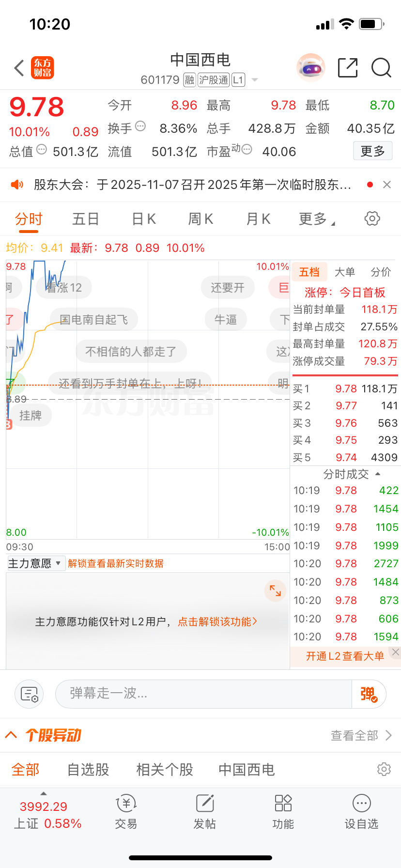Tap the 买1 9.78 order row
Viewport: 401px width, 868px height.
pos(345,389)
